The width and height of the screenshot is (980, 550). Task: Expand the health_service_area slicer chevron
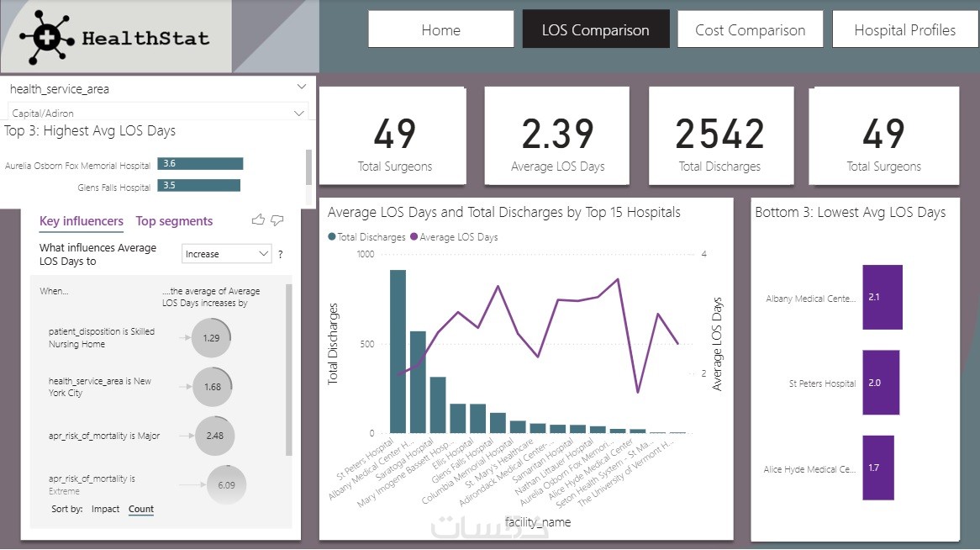click(302, 87)
